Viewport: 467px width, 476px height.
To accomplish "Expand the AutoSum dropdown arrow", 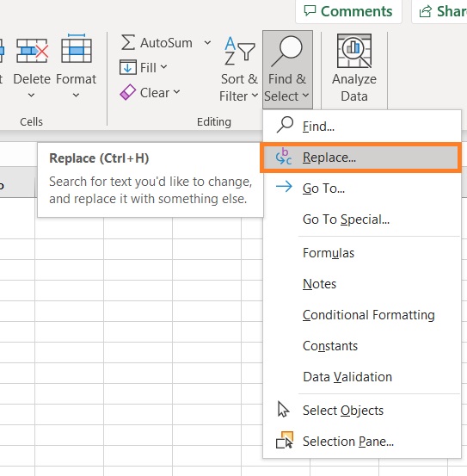I will (207, 42).
